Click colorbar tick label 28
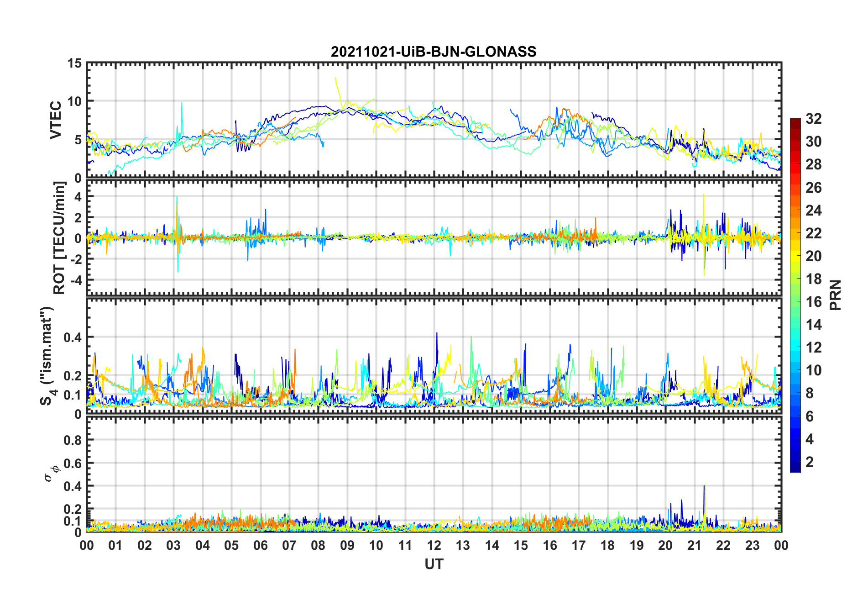The height and width of the screenshot is (590, 868). [x=814, y=164]
